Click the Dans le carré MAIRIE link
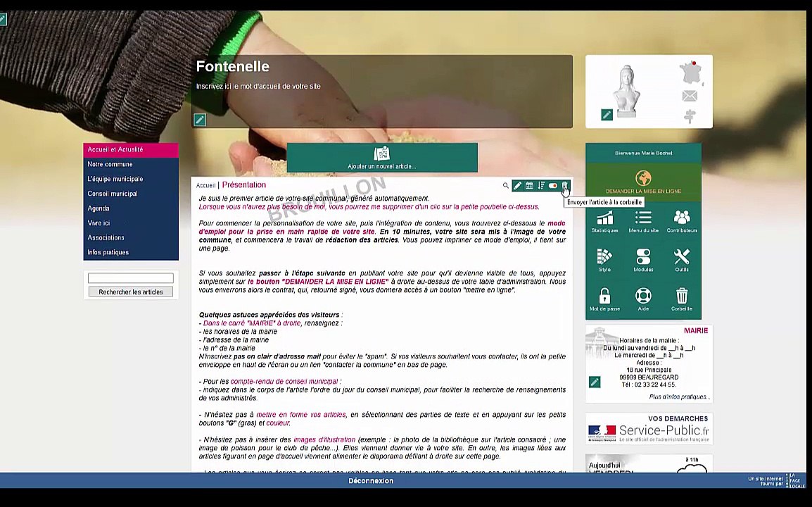The image size is (812, 507). [x=252, y=323]
